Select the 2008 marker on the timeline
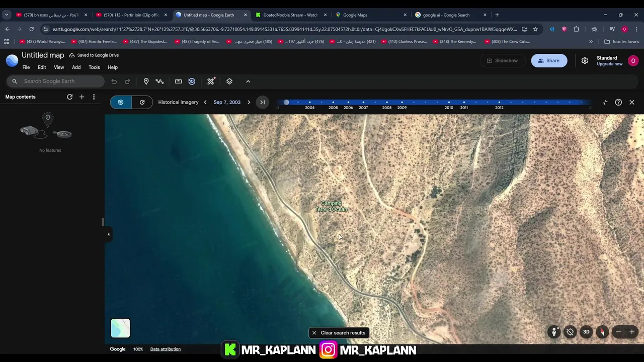 tap(386, 103)
